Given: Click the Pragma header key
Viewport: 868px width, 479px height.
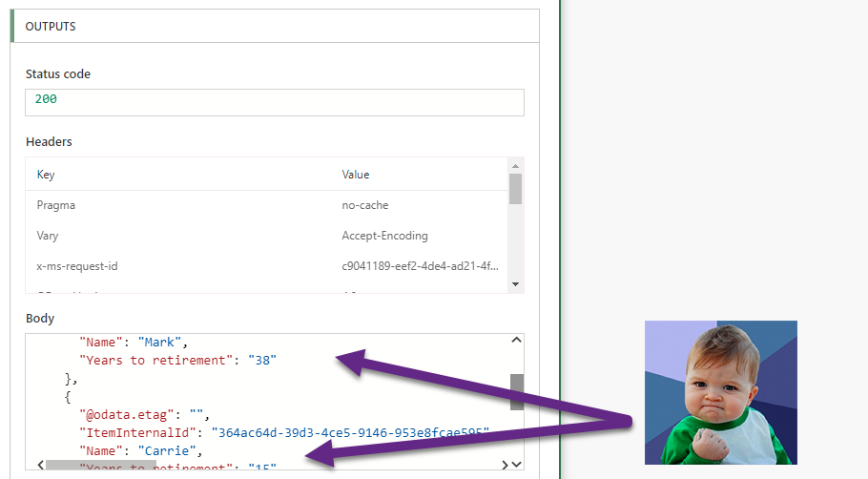Looking at the screenshot, I should [x=55, y=205].
